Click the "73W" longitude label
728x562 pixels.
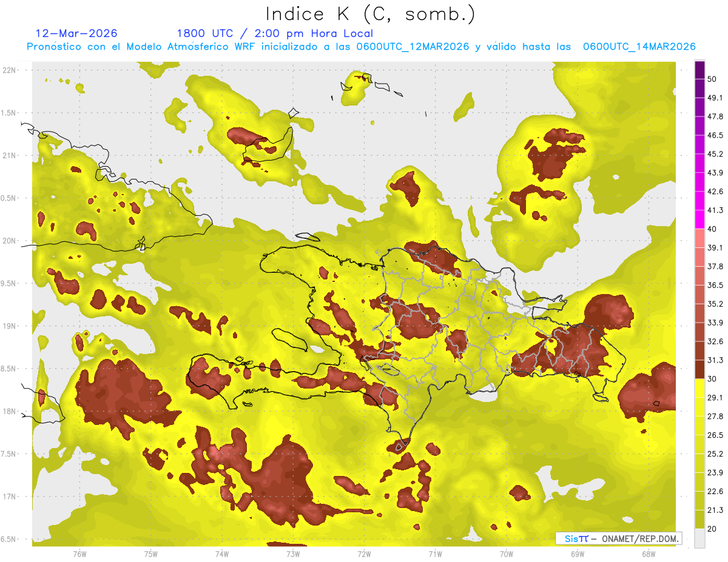292,554
